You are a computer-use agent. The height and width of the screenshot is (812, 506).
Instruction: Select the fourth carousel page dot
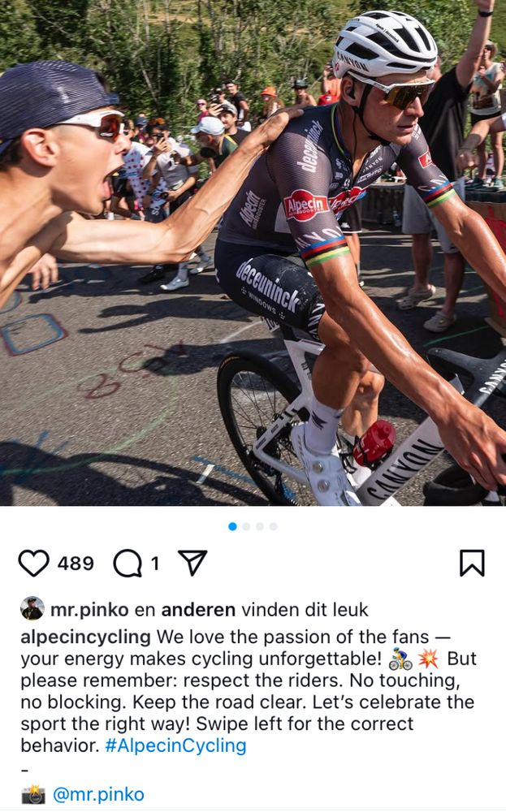tap(273, 526)
